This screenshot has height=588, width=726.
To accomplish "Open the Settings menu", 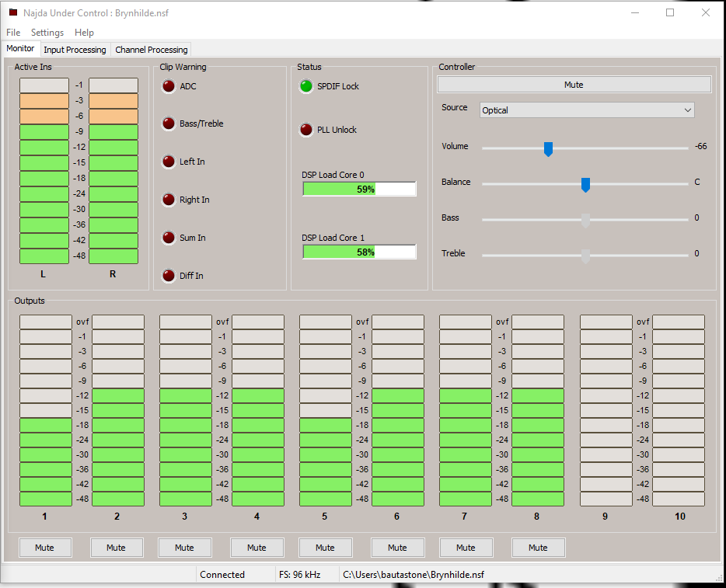I will point(47,33).
